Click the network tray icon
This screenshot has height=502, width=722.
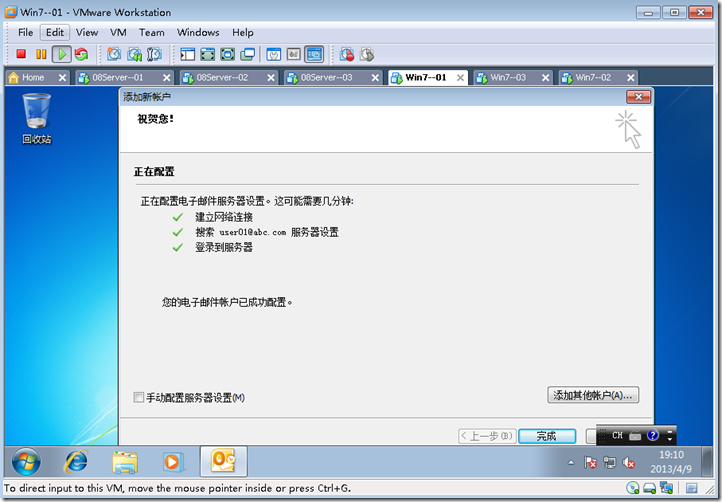(x=610, y=462)
